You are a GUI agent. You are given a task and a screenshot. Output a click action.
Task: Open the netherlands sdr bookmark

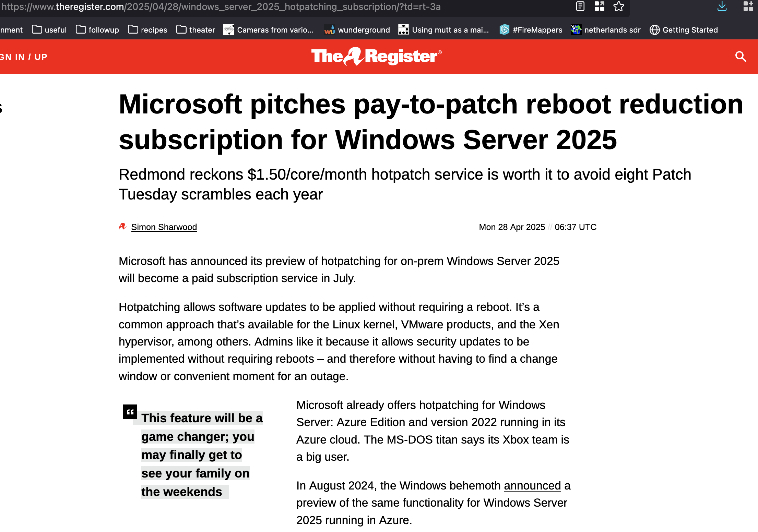click(x=606, y=30)
